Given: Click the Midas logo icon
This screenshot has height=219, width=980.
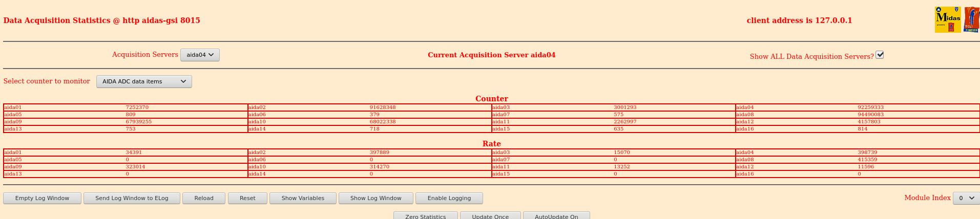Looking at the screenshot, I should [948, 20].
